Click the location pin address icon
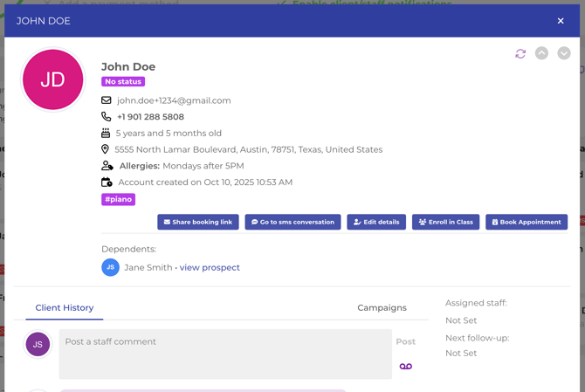The image size is (585, 392). coord(105,149)
